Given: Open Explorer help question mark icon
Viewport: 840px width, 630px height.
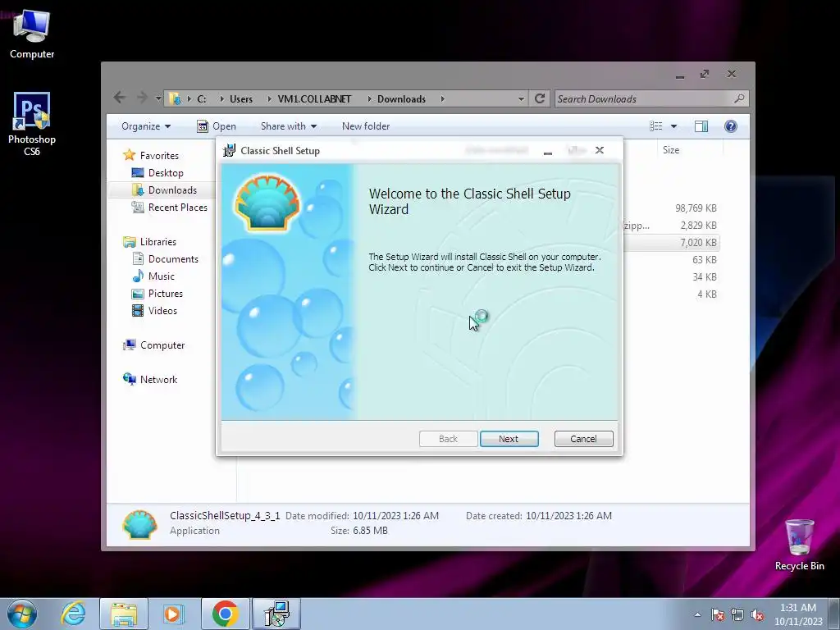Looking at the screenshot, I should [731, 126].
